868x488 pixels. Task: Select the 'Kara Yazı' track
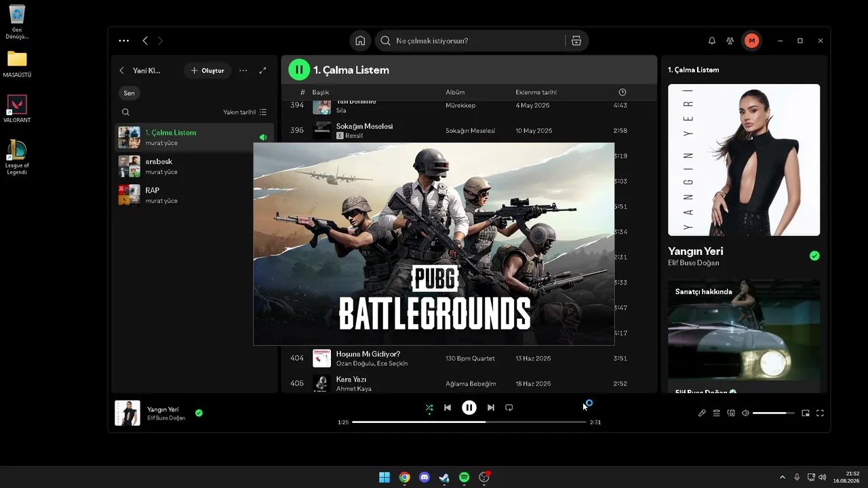pos(351,380)
